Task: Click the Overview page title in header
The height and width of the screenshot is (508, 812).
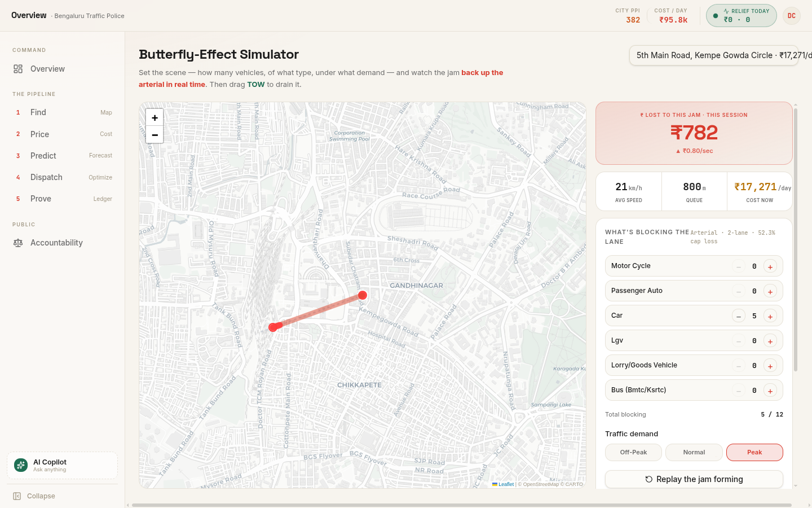Action: pyautogui.click(x=29, y=15)
